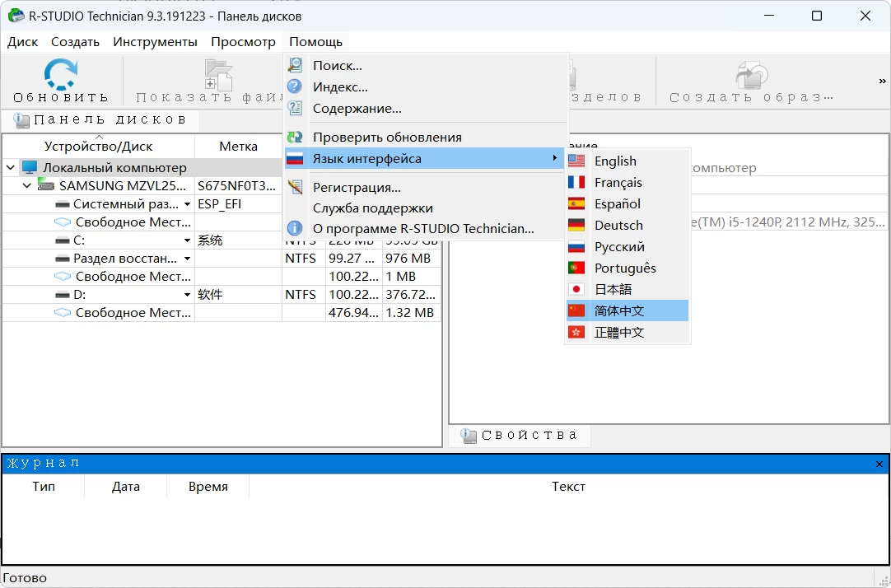Click the Refresh (Обновить) toolbar icon
Viewport: 891px width, 588px height.
pyautogui.click(x=60, y=75)
